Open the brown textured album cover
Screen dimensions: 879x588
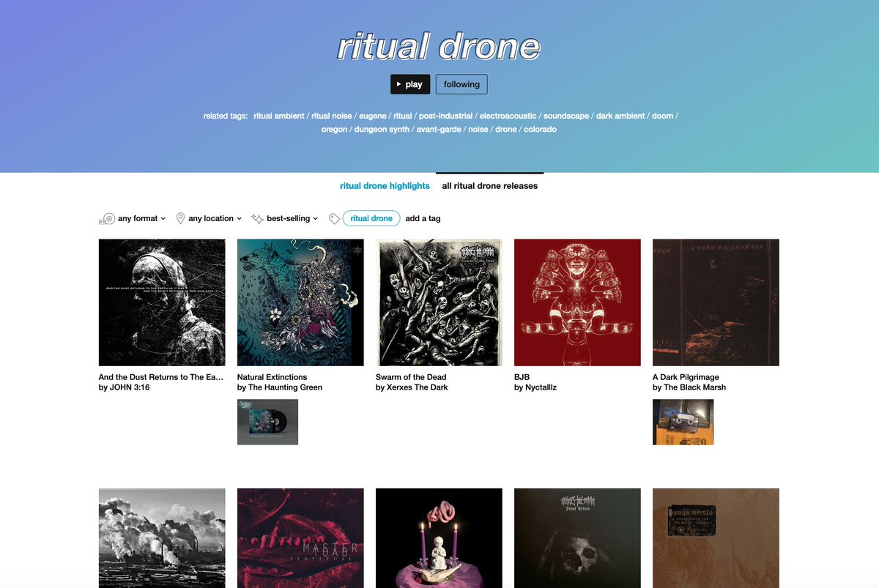[x=716, y=538]
